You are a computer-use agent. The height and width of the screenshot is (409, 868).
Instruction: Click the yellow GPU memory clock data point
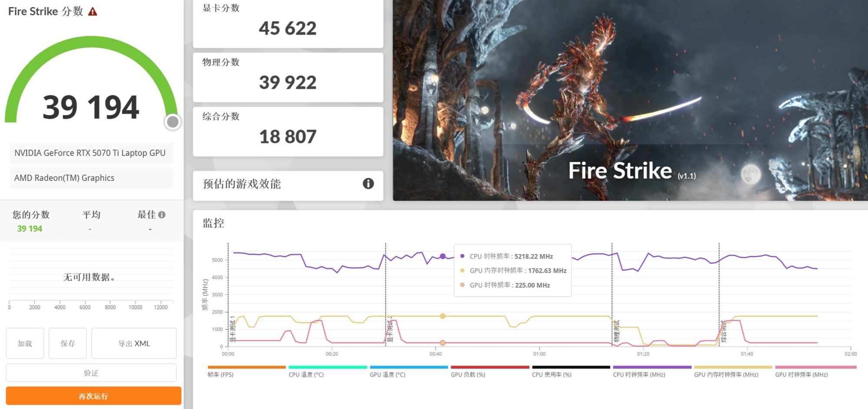(x=442, y=316)
